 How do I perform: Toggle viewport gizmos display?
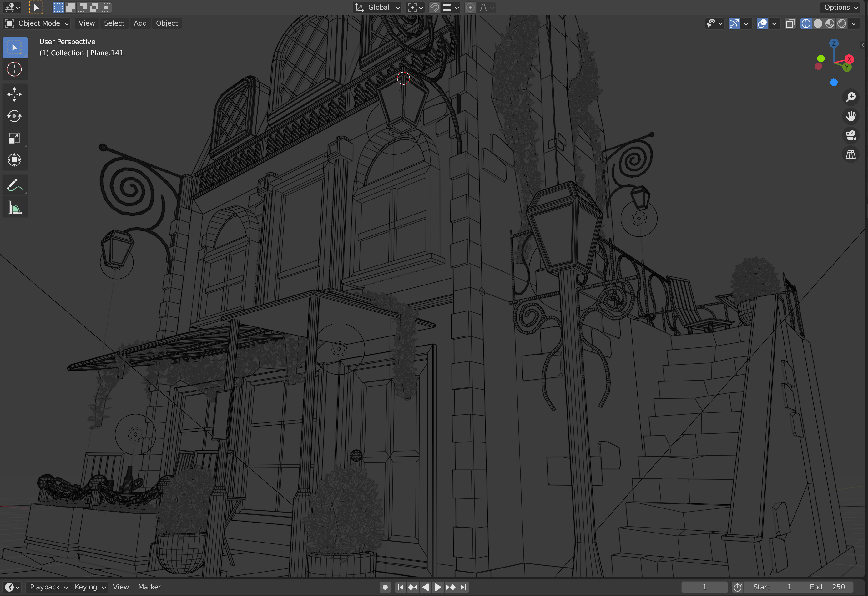point(734,23)
